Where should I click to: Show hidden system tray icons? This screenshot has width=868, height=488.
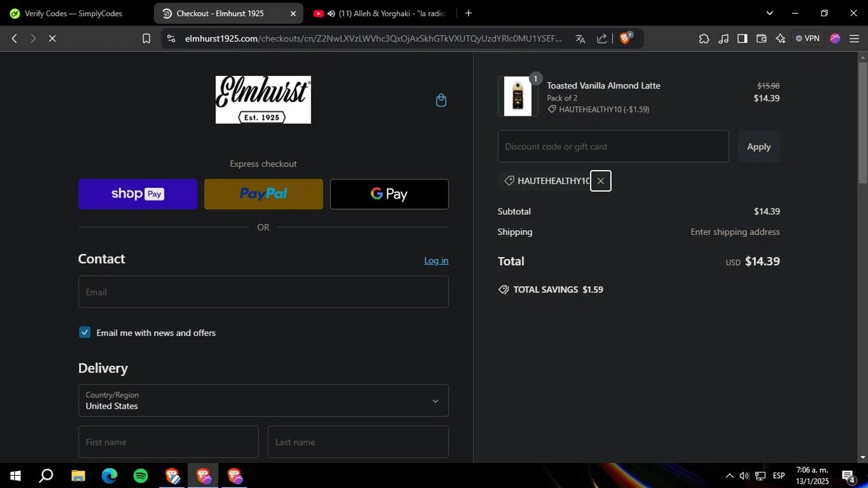729,476
